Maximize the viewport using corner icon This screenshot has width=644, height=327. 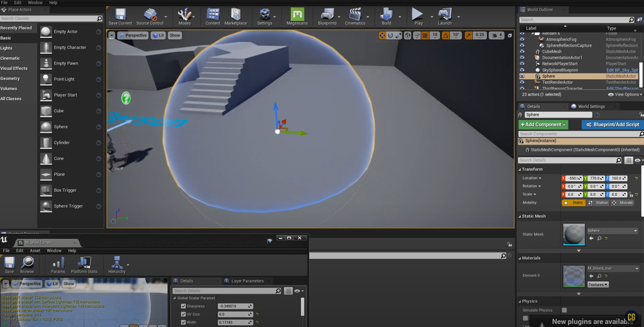(509, 35)
